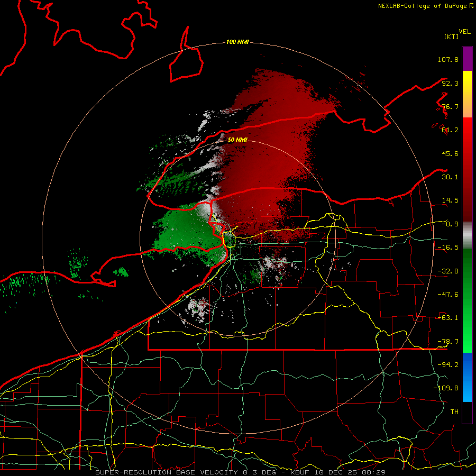This screenshot has width=476, height=476.
Task: Click the "92.3" scale value
Action: click(450, 83)
